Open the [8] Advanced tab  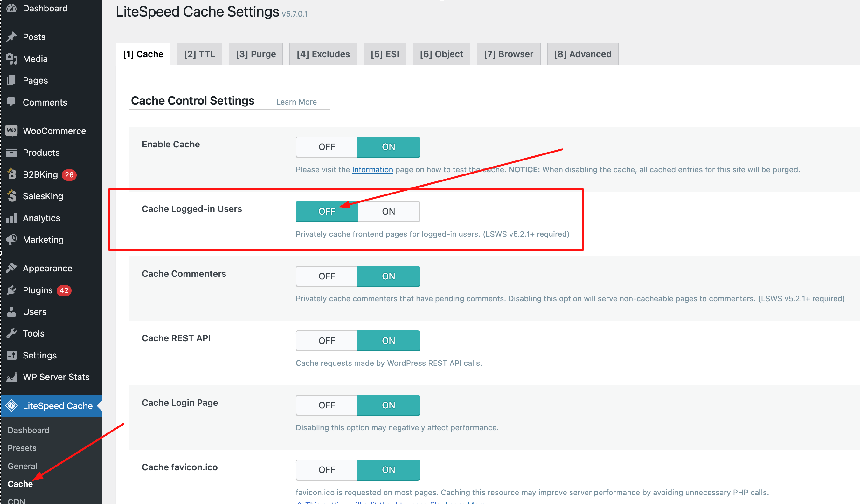pos(583,54)
